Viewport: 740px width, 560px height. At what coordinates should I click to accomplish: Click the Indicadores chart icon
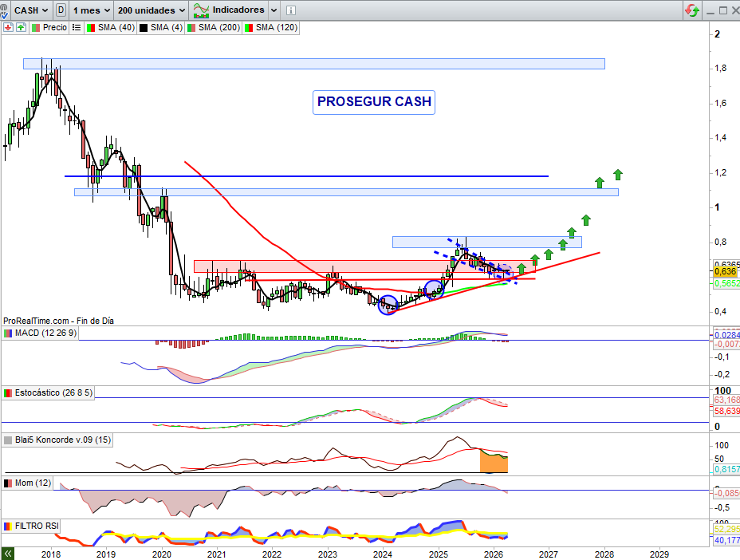pyautogui.click(x=201, y=10)
